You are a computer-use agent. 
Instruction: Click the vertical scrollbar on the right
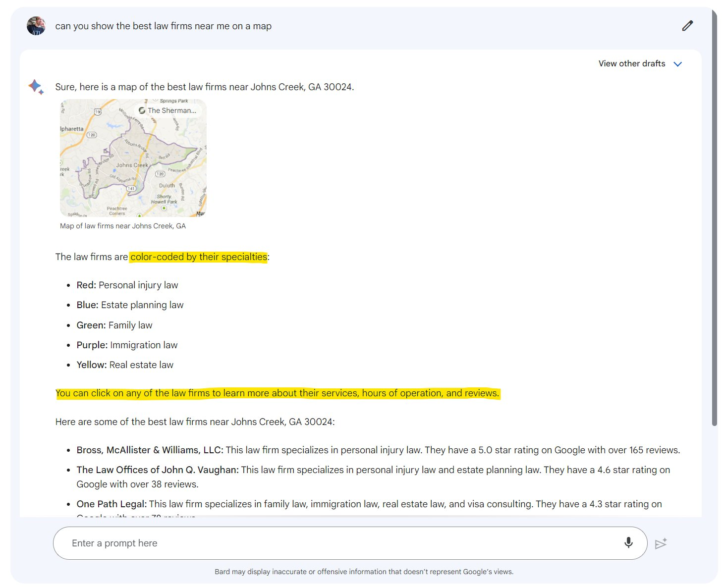714,218
